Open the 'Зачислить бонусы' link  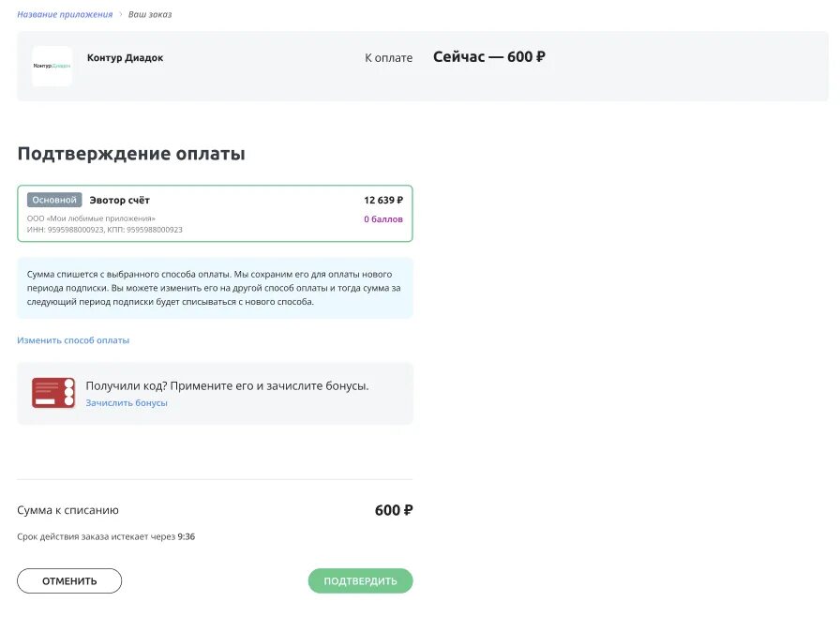coord(127,403)
